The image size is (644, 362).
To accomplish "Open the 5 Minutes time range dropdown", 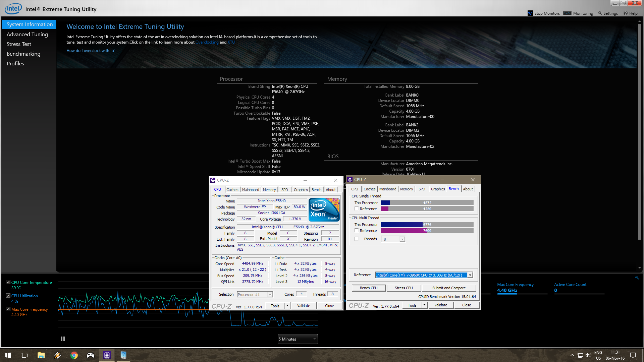I will click(x=298, y=339).
